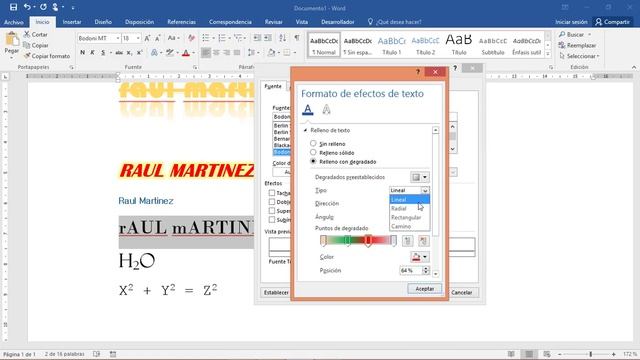Open gradient stop Color dropdown

click(420, 257)
